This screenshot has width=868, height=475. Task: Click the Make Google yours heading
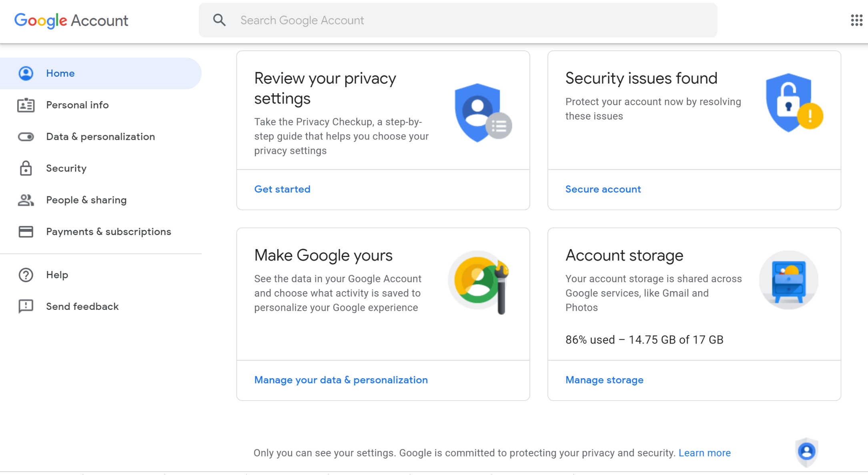[x=323, y=255]
